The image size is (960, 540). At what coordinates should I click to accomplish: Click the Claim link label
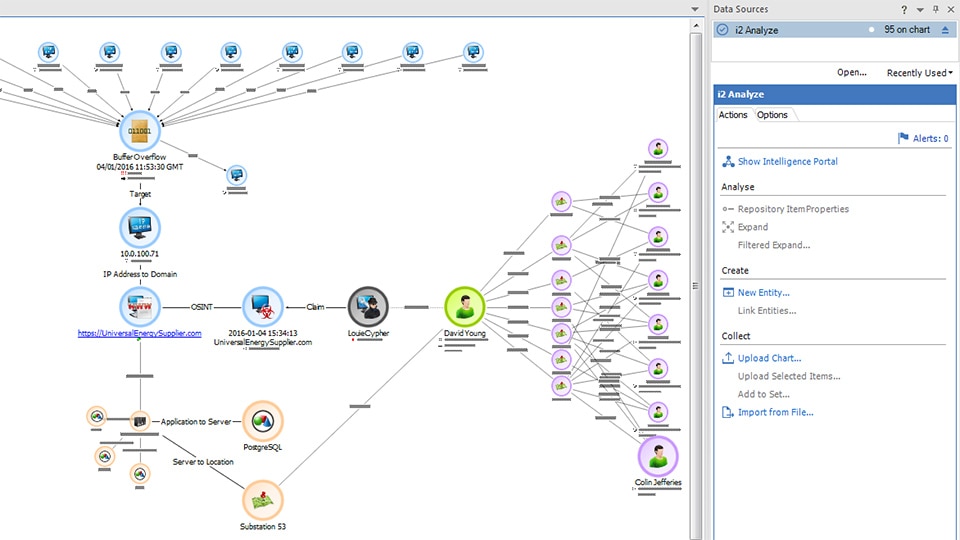[x=315, y=307]
